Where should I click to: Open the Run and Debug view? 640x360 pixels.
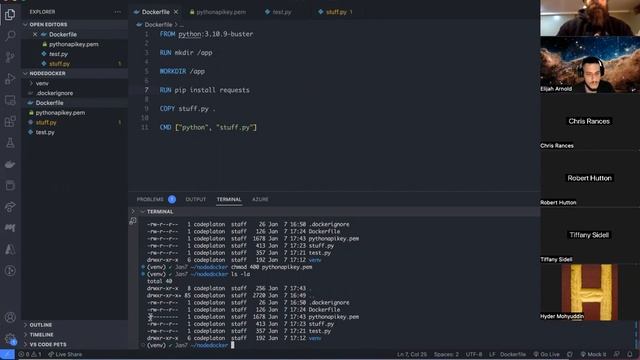click(x=10, y=78)
